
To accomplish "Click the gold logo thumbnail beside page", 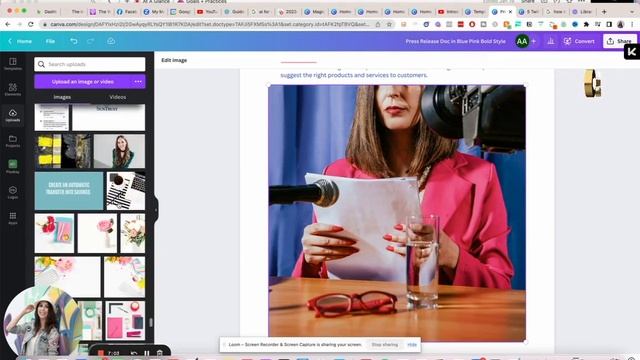I will 592,83.
